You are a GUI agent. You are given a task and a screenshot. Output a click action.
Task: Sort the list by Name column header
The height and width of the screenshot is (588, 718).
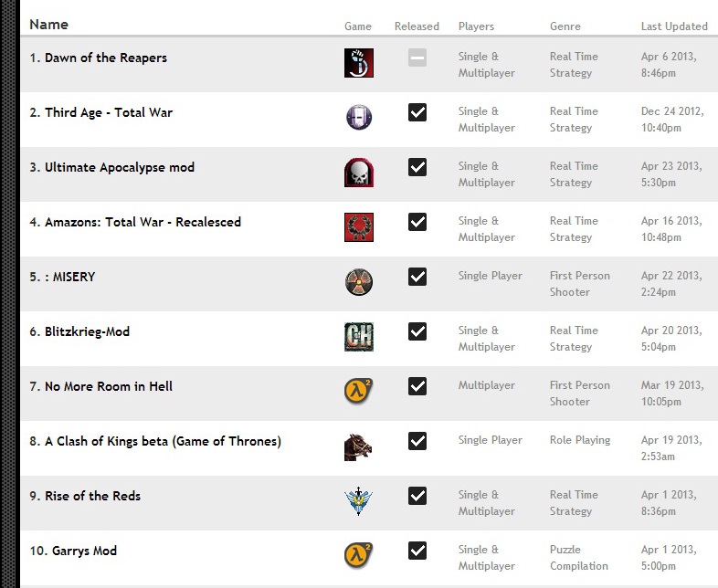(48, 25)
